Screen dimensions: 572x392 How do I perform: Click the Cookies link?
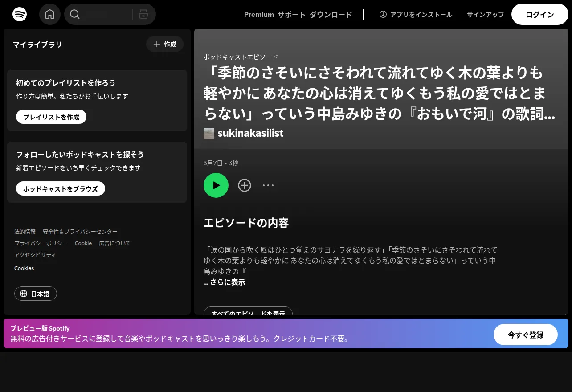pos(24,268)
